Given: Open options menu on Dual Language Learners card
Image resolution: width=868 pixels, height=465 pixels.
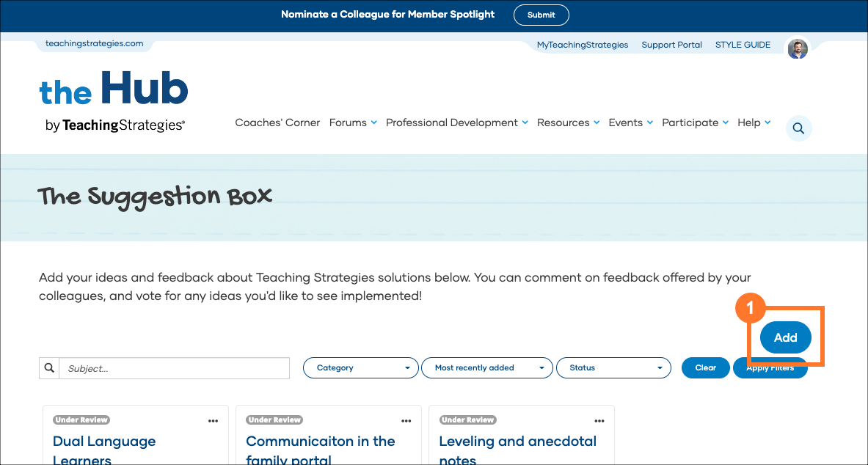Looking at the screenshot, I should click(213, 421).
